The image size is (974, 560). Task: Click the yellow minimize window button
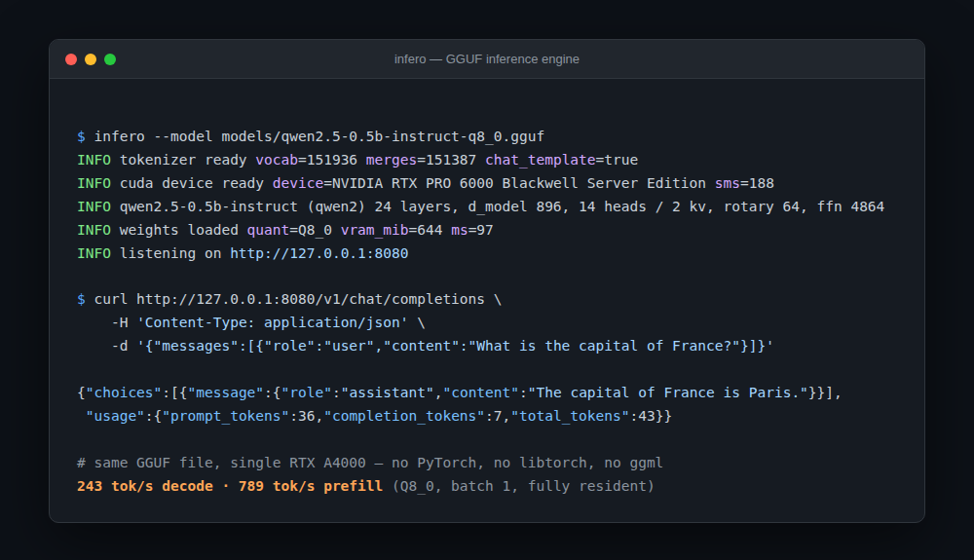[x=91, y=59]
